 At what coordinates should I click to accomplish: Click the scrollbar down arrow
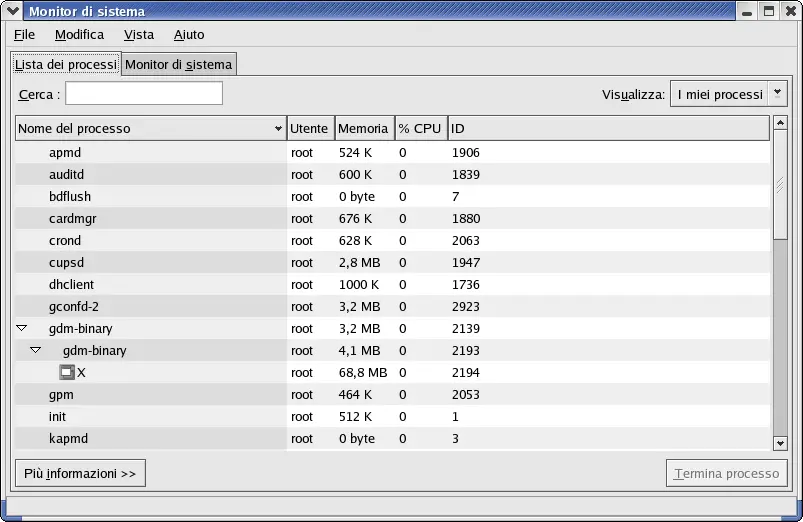click(x=780, y=442)
